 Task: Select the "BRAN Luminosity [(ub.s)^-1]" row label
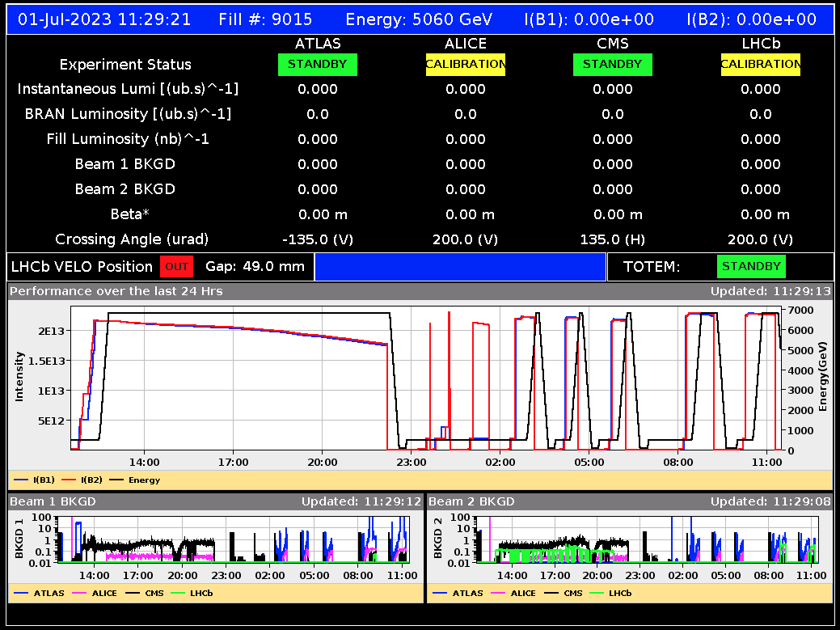click(x=128, y=114)
